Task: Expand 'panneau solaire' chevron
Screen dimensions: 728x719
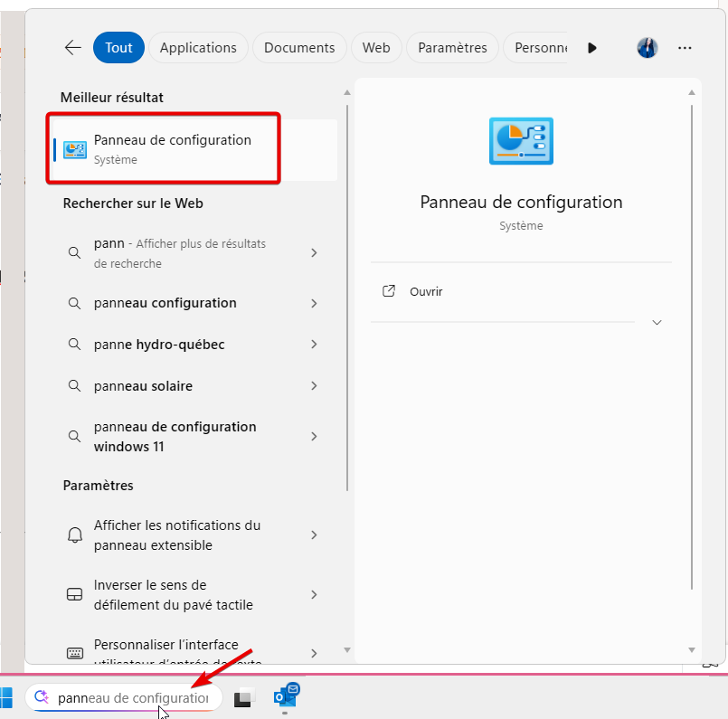Action: point(314,385)
